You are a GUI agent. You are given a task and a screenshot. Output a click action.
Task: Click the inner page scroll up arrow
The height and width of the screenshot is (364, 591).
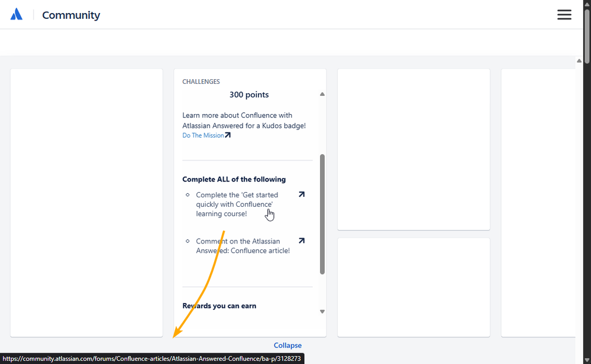[579, 61]
